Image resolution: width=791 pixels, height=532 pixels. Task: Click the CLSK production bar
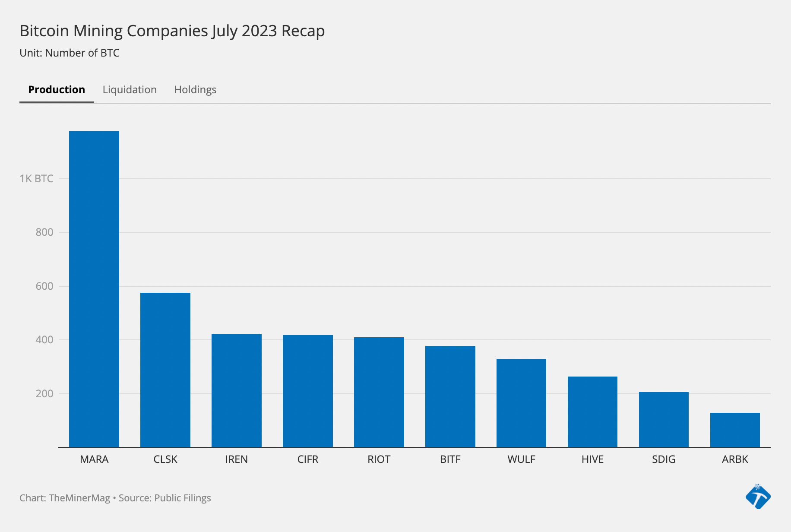point(165,370)
